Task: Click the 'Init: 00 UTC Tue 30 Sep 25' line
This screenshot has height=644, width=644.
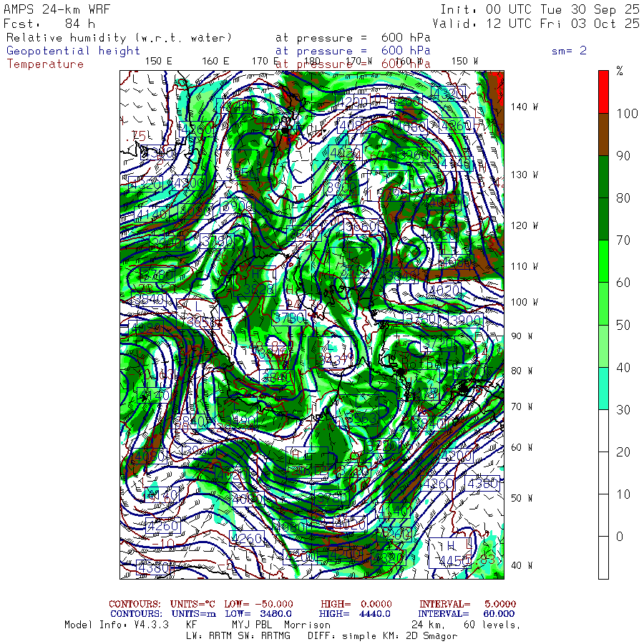Action: coord(540,9)
